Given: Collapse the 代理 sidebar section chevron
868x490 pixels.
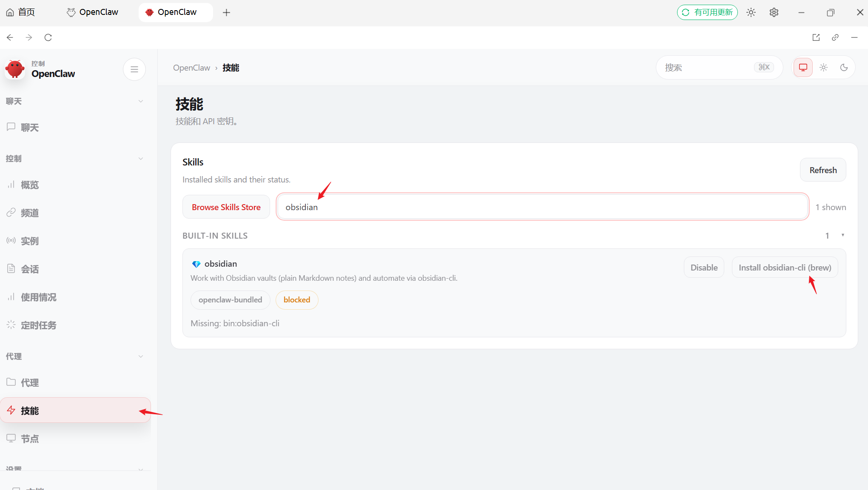Looking at the screenshot, I should 141,356.
